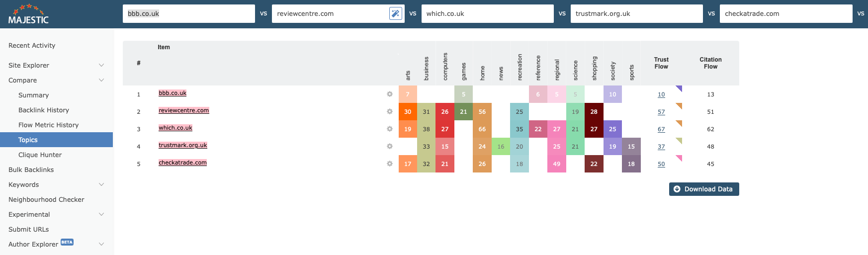Click Trust Flow value 67 link

pyautogui.click(x=661, y=129)
